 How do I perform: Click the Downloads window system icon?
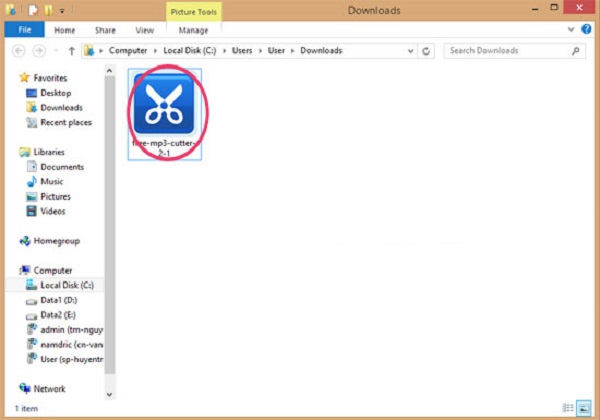[11, 10]
